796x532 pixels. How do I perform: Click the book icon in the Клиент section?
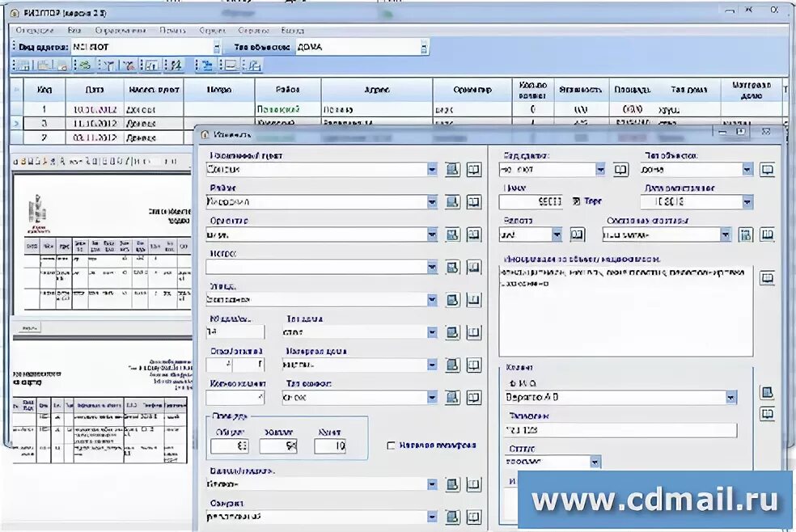tap(767, 414)
